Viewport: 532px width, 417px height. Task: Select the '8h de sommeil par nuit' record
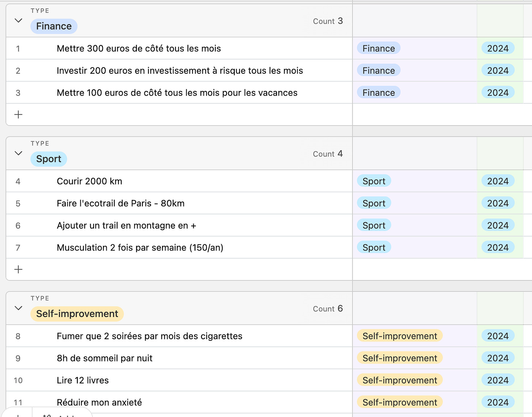[x=104, y=358]
